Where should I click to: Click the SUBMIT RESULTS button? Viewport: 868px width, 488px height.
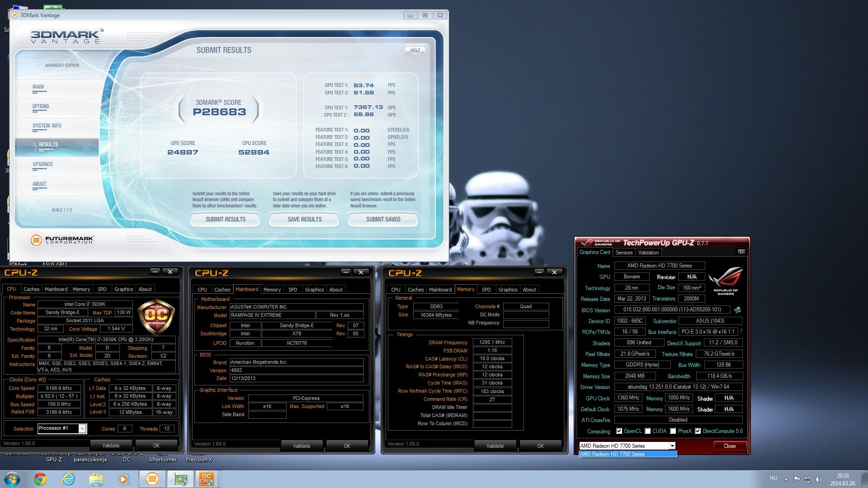225,220
